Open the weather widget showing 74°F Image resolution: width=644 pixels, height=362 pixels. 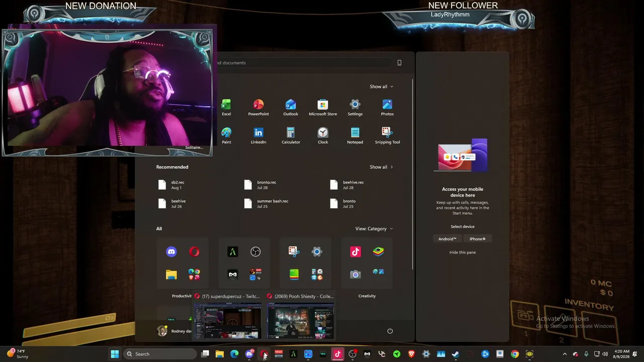pos(18,354)
